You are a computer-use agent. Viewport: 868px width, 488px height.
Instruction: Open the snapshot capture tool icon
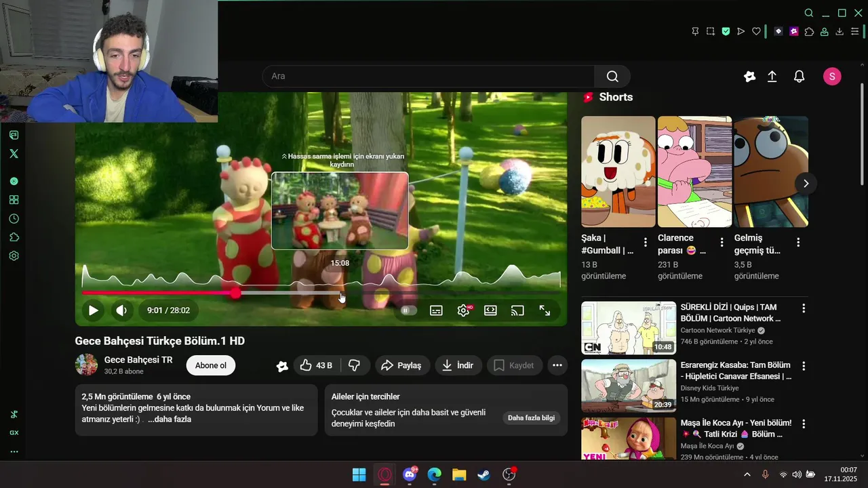tap(710, 31)
